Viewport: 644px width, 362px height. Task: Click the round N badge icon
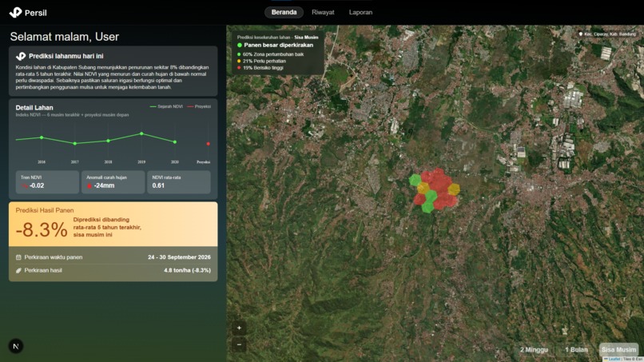tap(16, 346)
